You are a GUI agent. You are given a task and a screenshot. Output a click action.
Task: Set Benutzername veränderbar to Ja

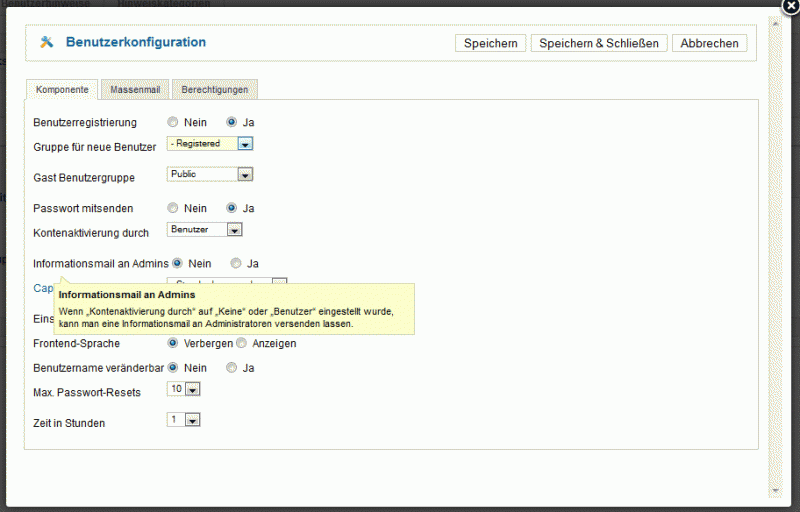[x=232, y=368]
